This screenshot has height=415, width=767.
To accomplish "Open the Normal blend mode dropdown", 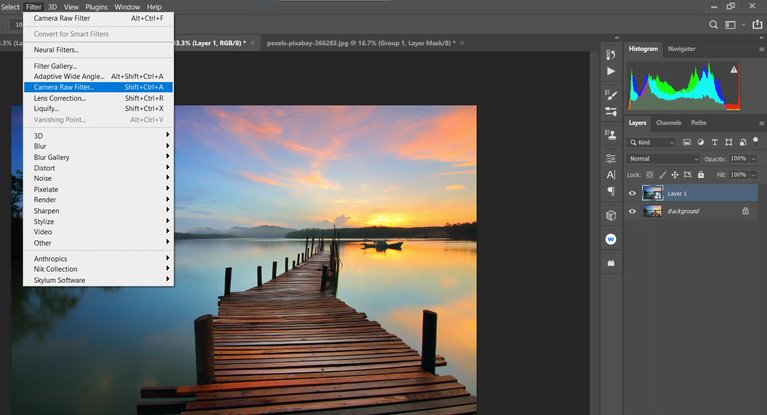I will click(663, 159).
